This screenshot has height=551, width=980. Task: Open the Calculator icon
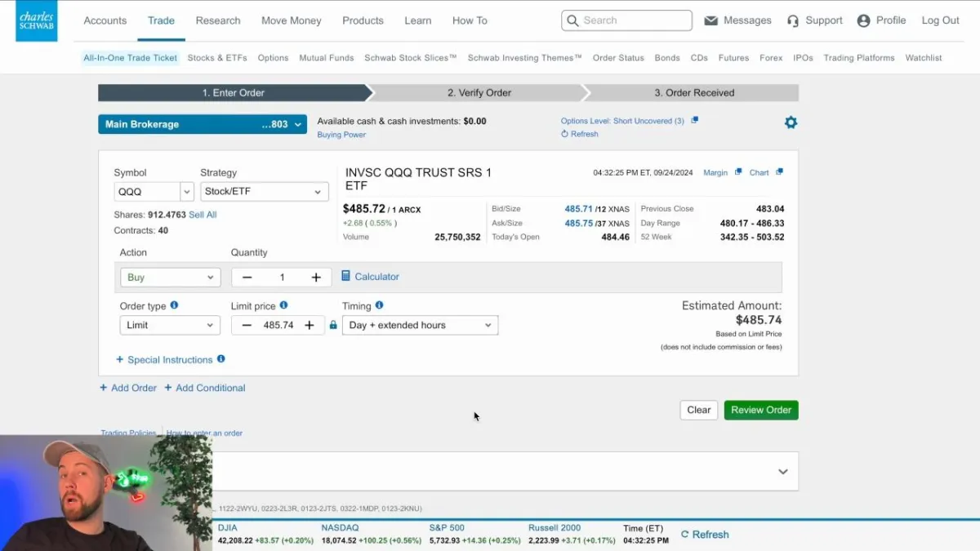[x=345, y=276]
